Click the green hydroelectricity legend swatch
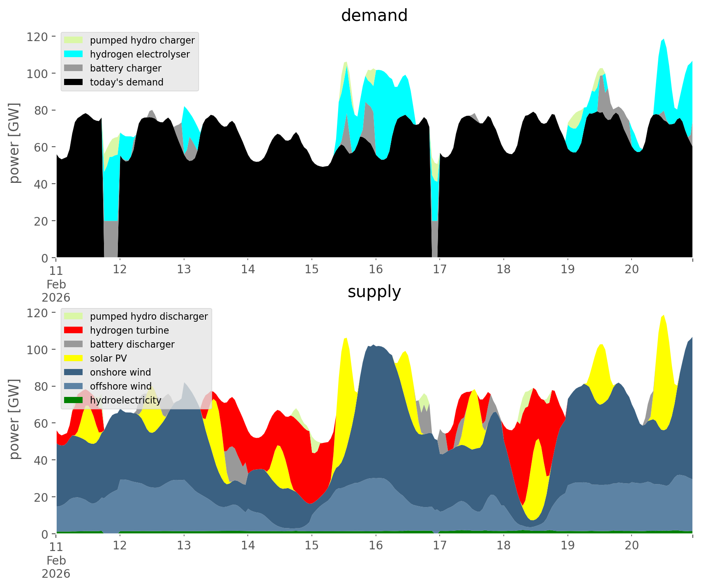Screen dimensions: 701x588 point(74,400)
